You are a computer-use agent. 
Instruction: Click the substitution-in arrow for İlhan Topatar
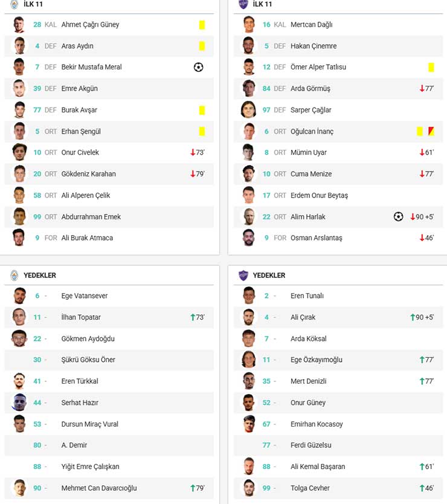tap(193, 317)
